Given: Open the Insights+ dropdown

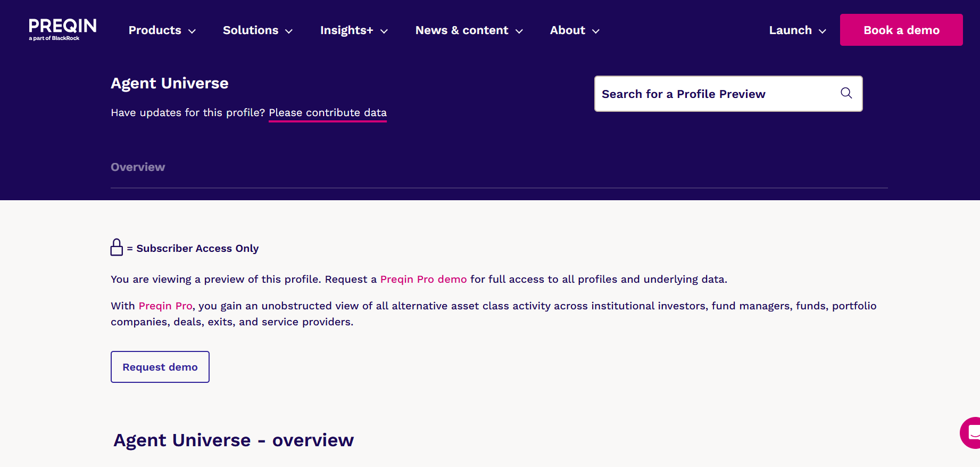Looking at the screenshot, I should (x=354, y=30).
